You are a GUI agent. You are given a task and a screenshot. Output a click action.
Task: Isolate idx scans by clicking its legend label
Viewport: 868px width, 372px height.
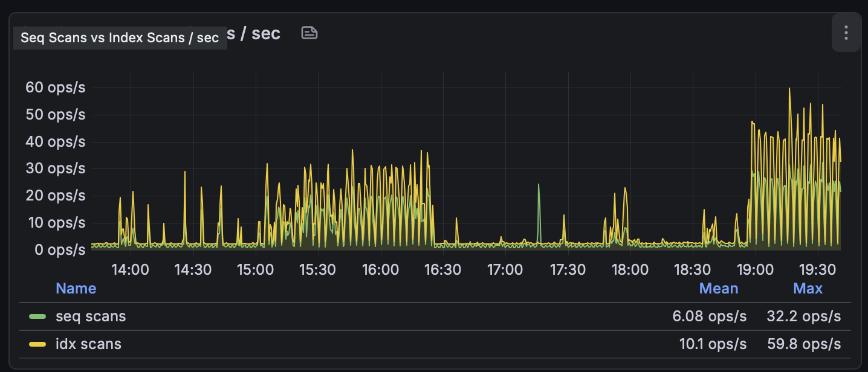pyautogui.click(x=88, y=344)
